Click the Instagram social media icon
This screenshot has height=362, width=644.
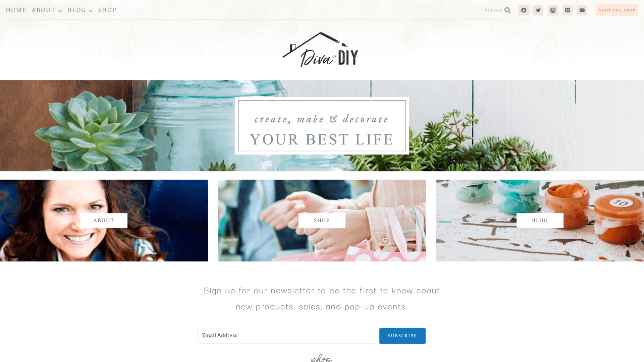(x=553, y=10)
